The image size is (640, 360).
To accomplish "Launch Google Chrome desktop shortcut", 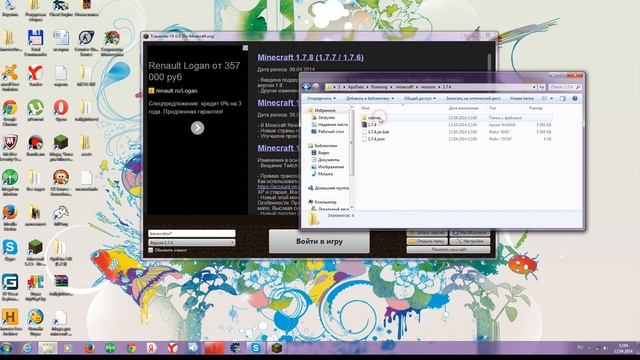I will pos(10,108).
